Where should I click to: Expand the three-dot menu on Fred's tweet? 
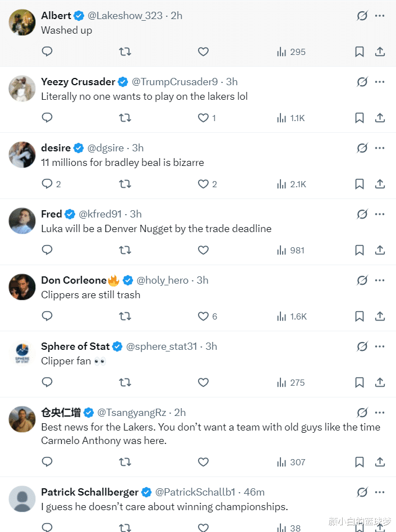click(380, 214)
